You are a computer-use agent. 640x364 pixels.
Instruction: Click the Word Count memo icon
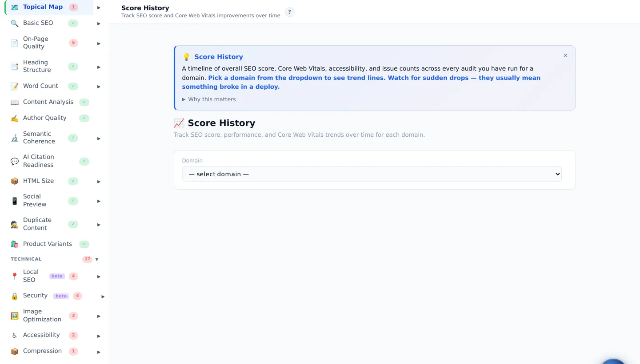coord(15,86)
